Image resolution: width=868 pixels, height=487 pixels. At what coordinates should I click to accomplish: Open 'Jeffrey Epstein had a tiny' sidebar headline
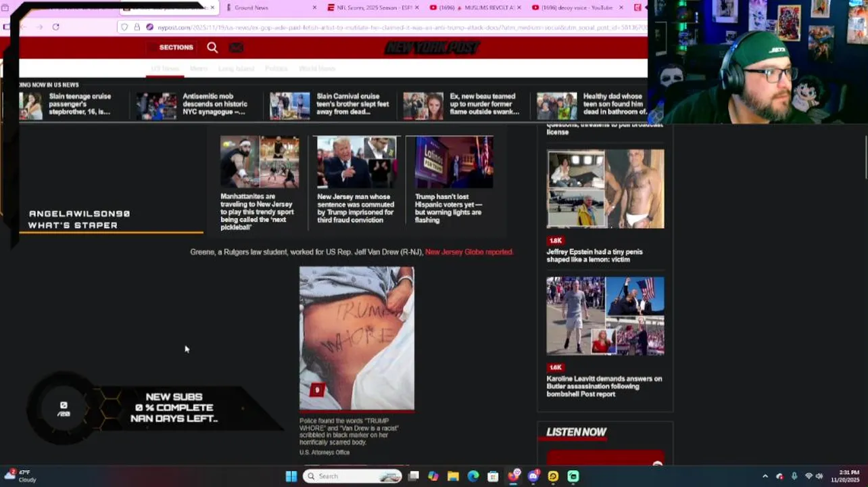(x=595, y=255)
